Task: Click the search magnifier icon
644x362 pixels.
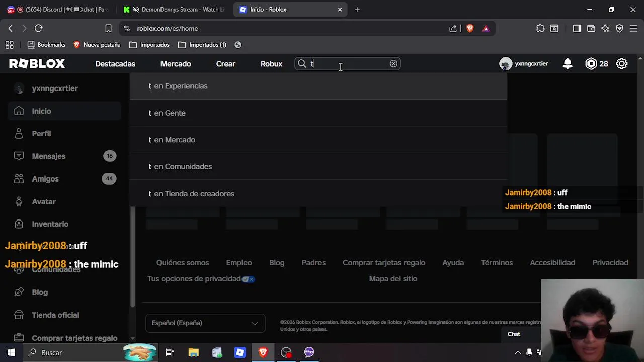Action: pyautogui.click(x=302, y=64)
